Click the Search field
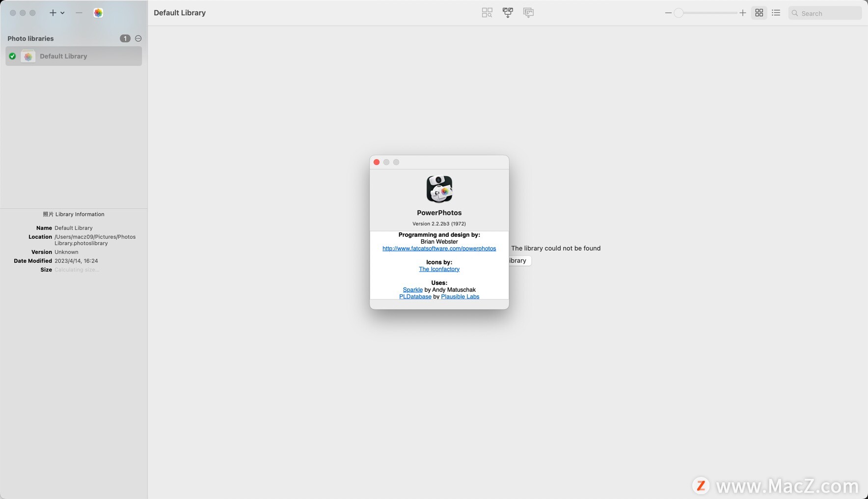This screenshot has width=868, height=499. (x=825, y=13)
